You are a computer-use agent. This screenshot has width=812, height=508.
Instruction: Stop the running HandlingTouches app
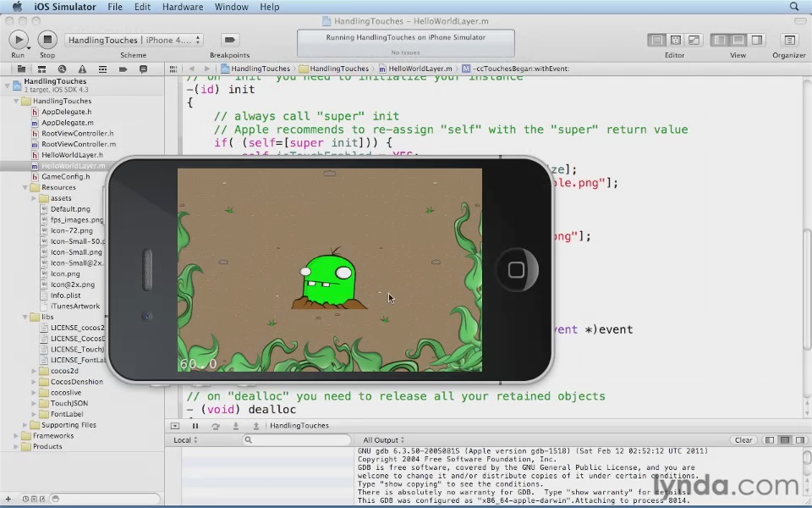47,40
